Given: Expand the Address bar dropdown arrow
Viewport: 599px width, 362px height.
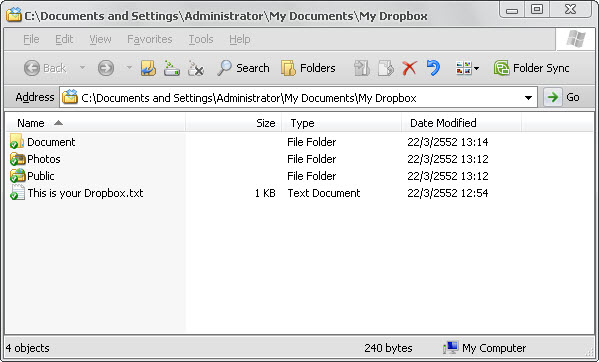Looking at the screenshot, I should point(528,98).
